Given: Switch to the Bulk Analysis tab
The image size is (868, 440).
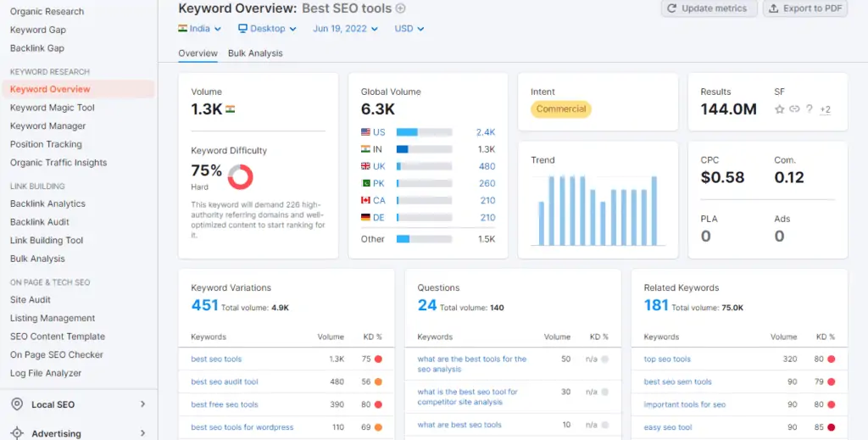Looking at the screenshot, I should tap(255, 53).
